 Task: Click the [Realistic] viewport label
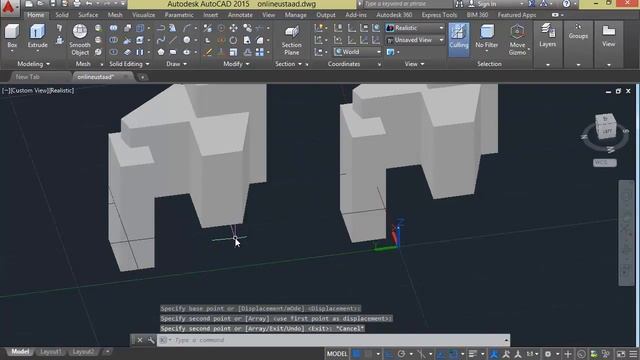pos(61,91)
